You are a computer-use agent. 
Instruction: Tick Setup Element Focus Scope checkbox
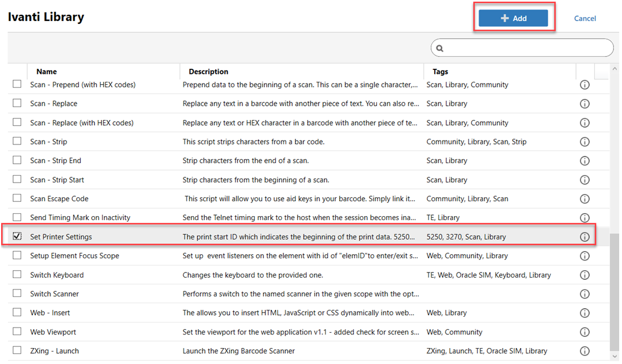point(17,255)
